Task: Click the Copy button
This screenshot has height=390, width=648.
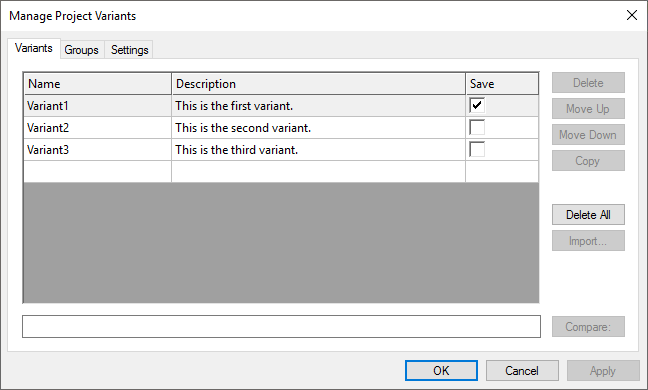Action: pyautogui.click(x=588, y=161)
